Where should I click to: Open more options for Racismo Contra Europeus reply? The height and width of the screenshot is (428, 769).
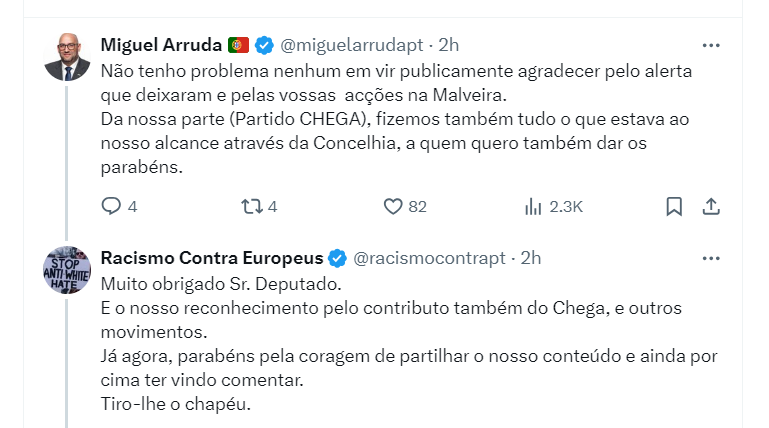click(x=711, y=258)
